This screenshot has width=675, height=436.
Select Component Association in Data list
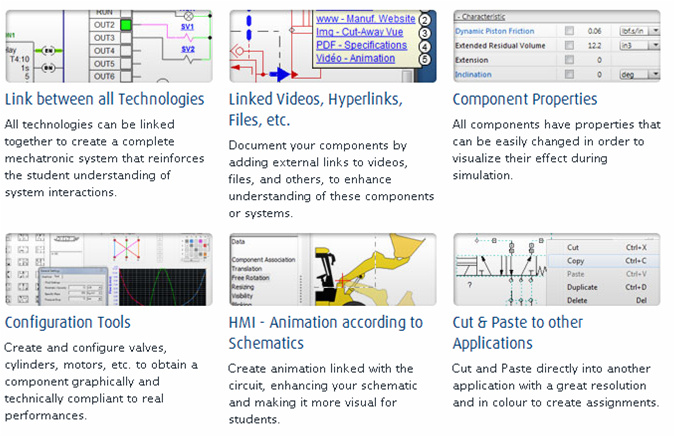(263, 260)
